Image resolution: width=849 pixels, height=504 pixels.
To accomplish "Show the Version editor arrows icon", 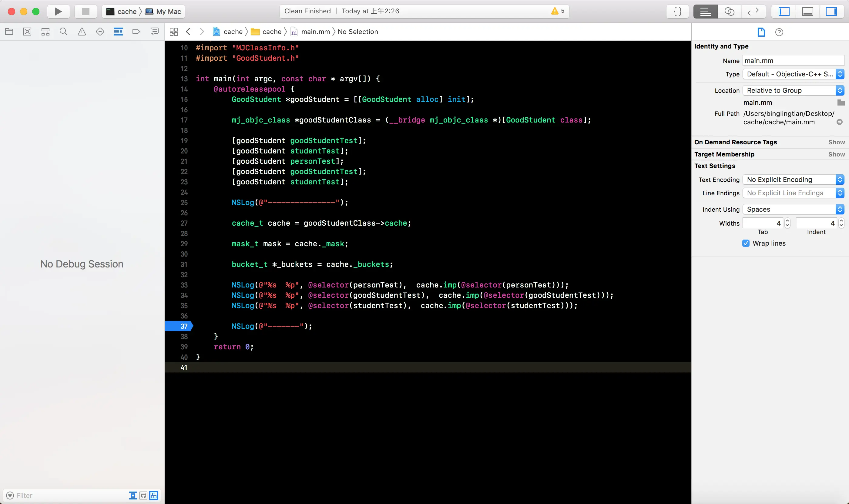I will [x=753, y=12].
